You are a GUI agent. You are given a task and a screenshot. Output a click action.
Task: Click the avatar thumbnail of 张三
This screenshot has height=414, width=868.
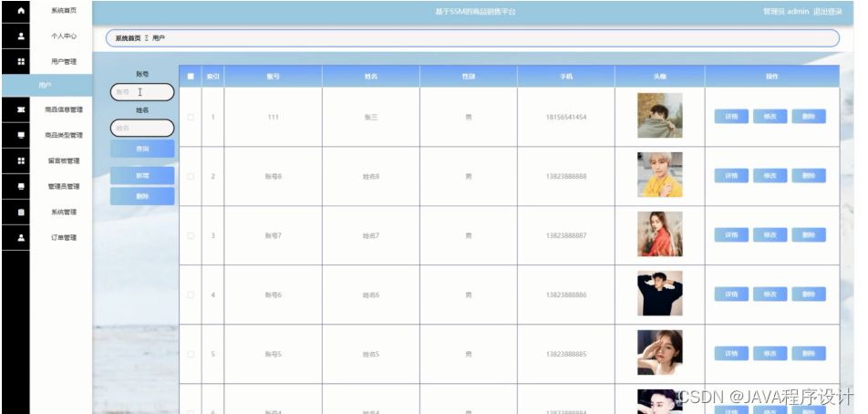pos(660,115)
